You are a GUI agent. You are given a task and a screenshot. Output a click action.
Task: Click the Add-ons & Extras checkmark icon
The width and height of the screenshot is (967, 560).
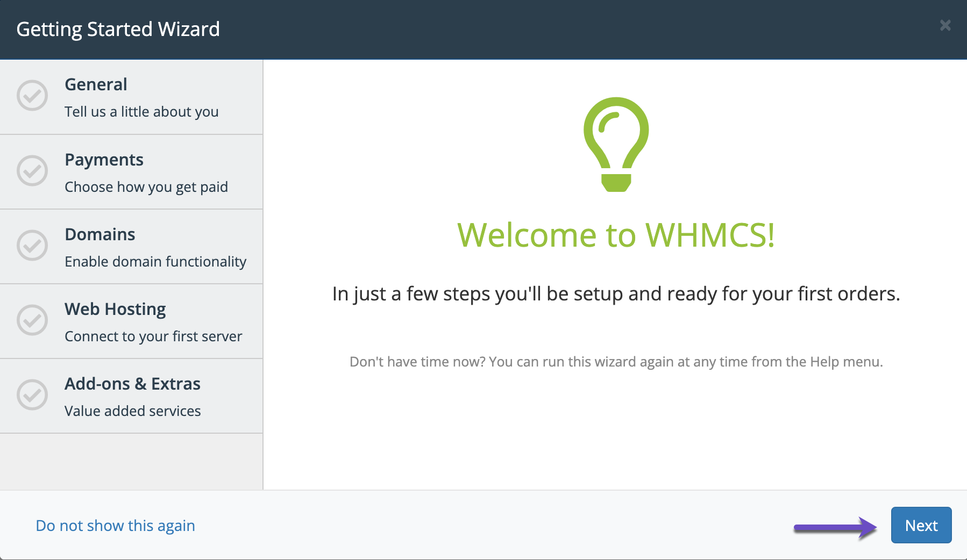click(32, 395)
